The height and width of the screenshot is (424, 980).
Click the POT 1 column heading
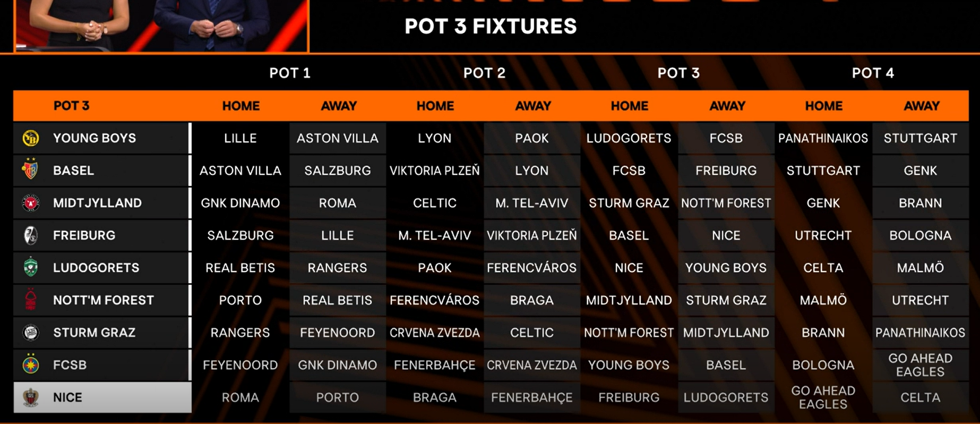[x=290, y=73]
